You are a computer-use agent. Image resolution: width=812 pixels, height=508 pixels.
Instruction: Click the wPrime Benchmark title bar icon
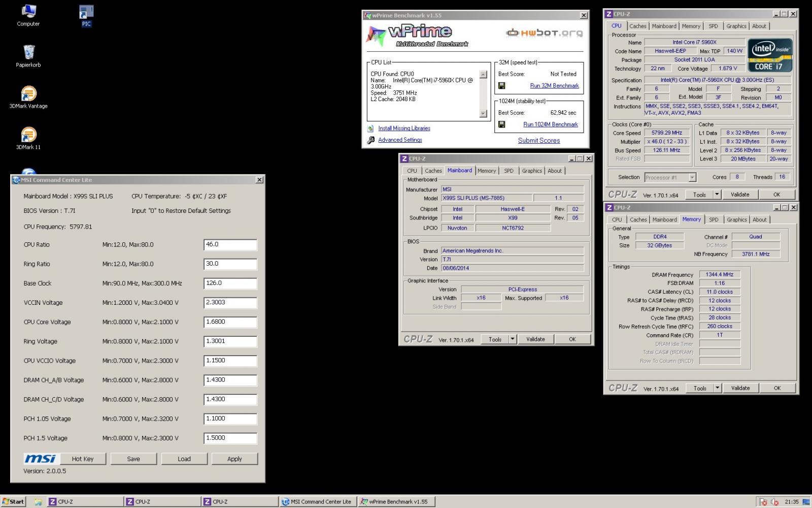368,15
